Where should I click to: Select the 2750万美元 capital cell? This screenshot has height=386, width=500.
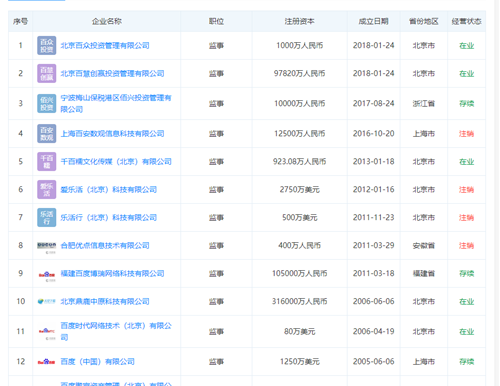[299, 190]
